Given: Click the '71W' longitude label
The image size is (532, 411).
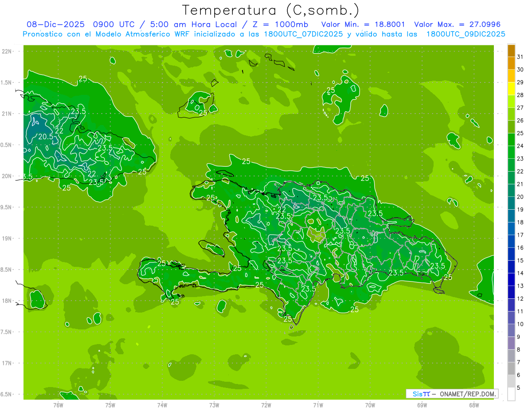Looking at the screenshot, I should (x=318, y=405).
